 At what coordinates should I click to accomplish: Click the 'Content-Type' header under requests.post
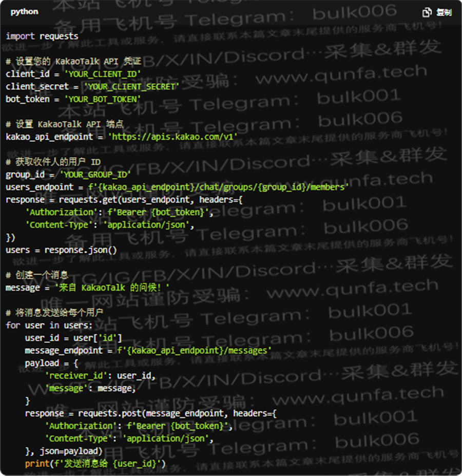pyautogui.click(x=129, y=439)
